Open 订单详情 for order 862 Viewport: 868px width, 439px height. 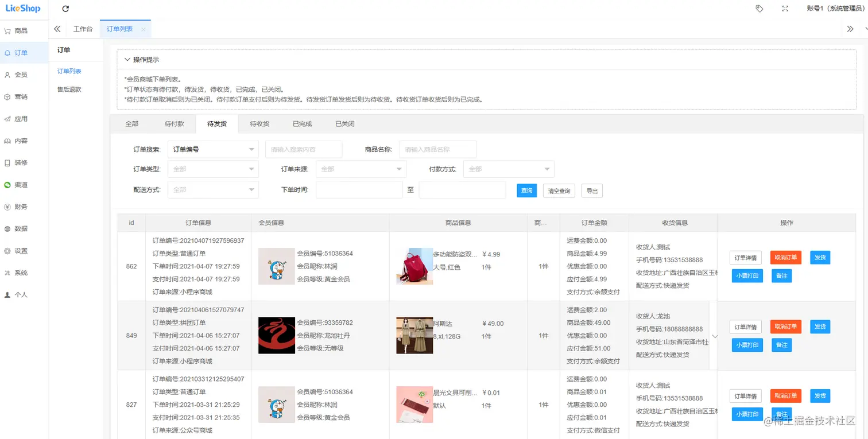coord(746,258)
